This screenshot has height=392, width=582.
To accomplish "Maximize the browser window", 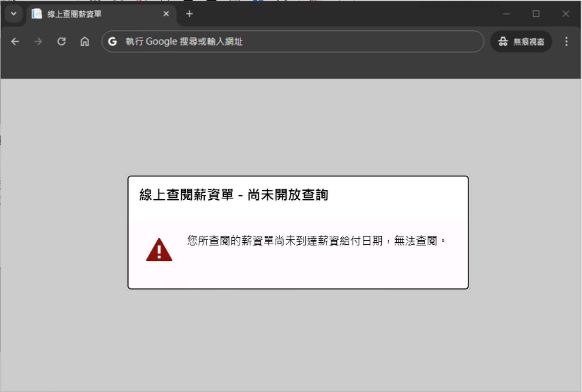I will [x=536, y=14].
